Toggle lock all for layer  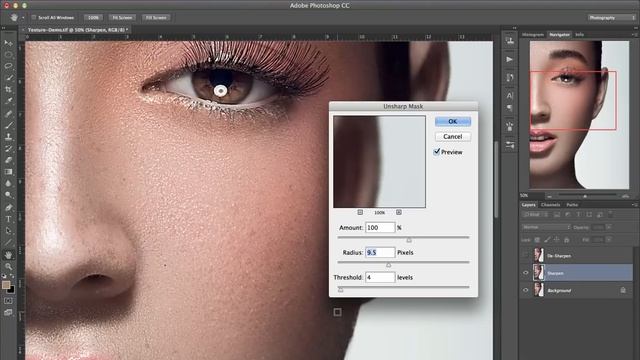pos(567,240)
